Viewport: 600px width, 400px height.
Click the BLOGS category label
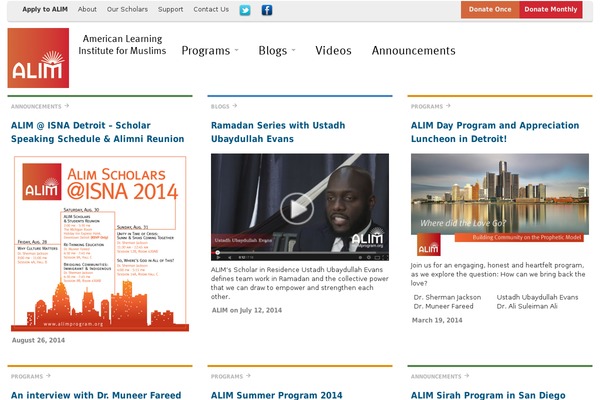pyautogui.click(x=220, y=106)
